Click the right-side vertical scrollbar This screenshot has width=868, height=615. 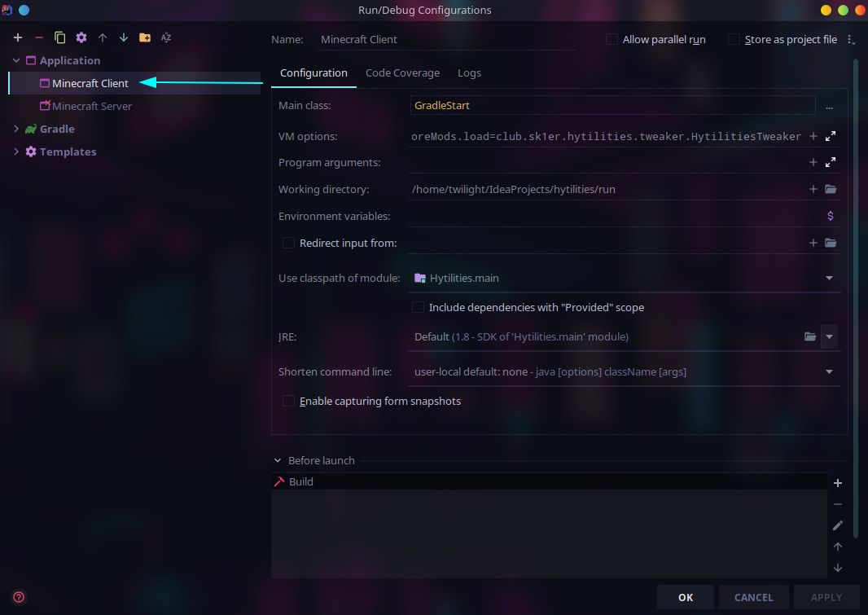(x=856, y=297)
